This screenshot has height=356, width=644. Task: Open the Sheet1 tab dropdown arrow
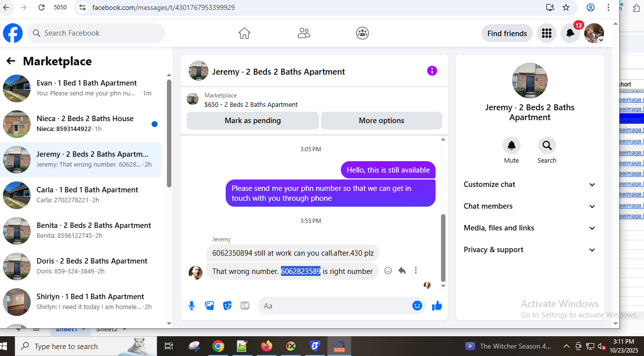tap(83, 329)
